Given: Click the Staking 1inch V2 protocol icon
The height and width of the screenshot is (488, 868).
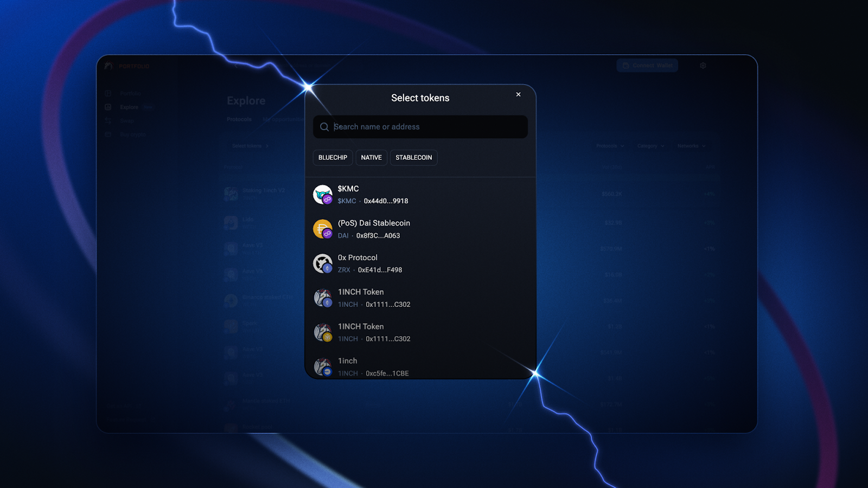Looking at the screenshot, I should pyautogui.click(x=231, y=194).
